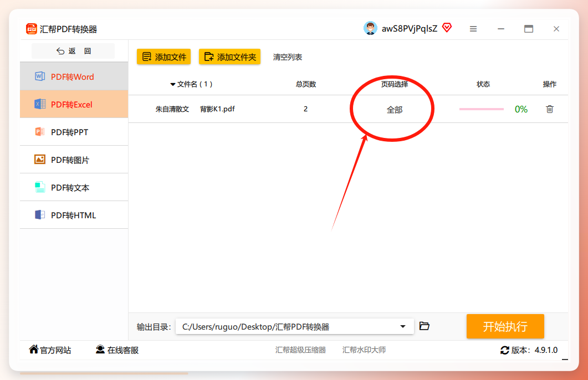Viewport: 588px width, 380px height.
Task: Click the home icon for 官方网站
Action: pyautogui.click(x=34, y=350)
